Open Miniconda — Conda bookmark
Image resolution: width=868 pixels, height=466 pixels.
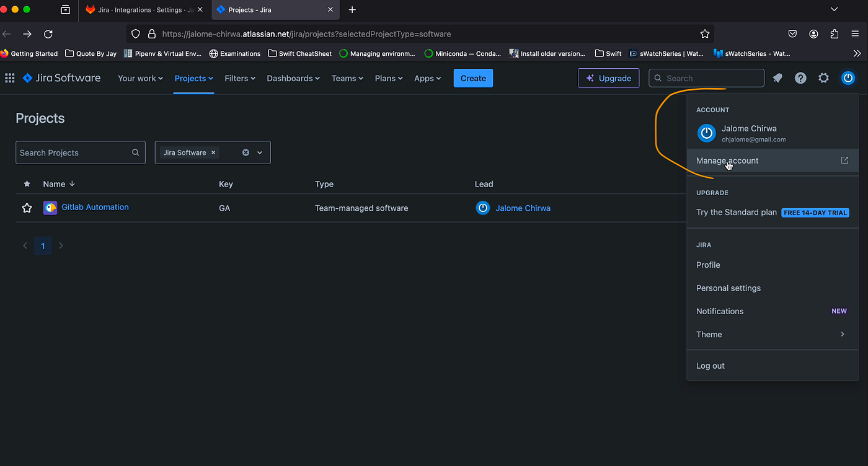click(x=463, y=54)
